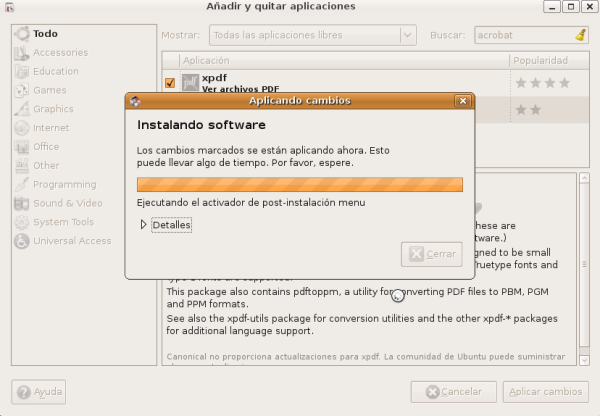The width and height of the screenshot is (600, 416).
Task: Sort by the Popularidad column header
Action: pos(541,60)
